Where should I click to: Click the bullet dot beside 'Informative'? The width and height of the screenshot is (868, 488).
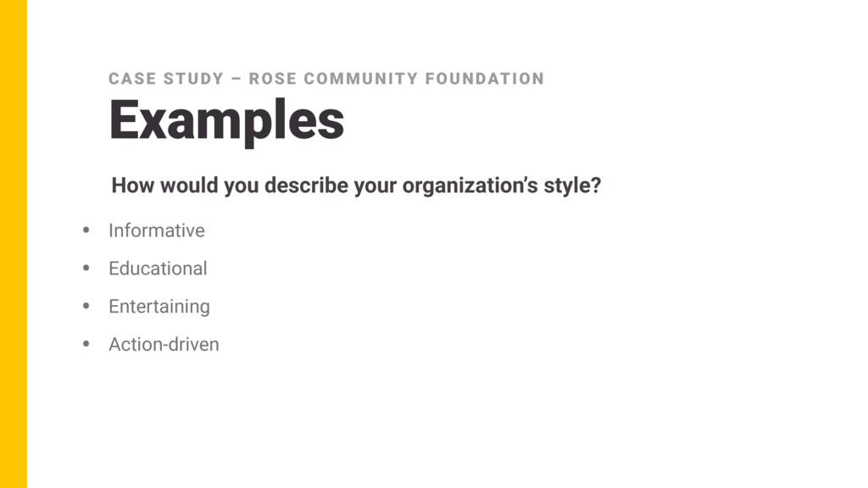86,230
